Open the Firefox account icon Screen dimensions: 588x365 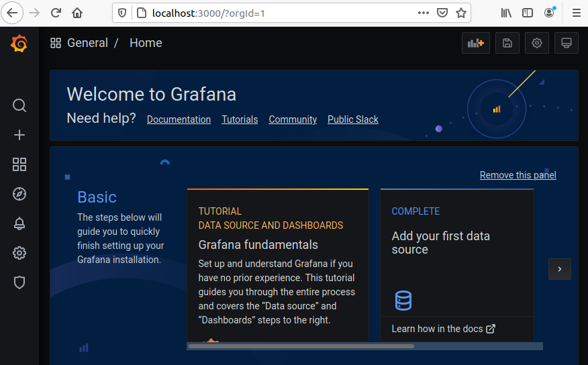click(x=549, y=13)
